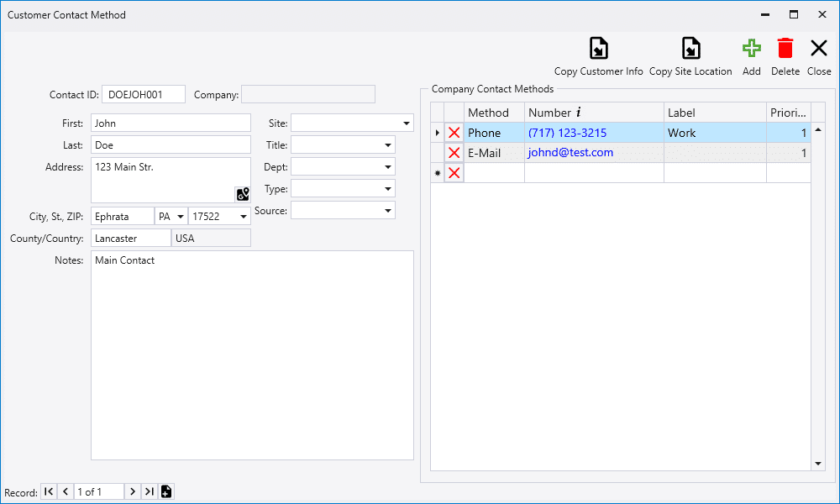Open the johnd@test.com email link

(x=570, y=153)
